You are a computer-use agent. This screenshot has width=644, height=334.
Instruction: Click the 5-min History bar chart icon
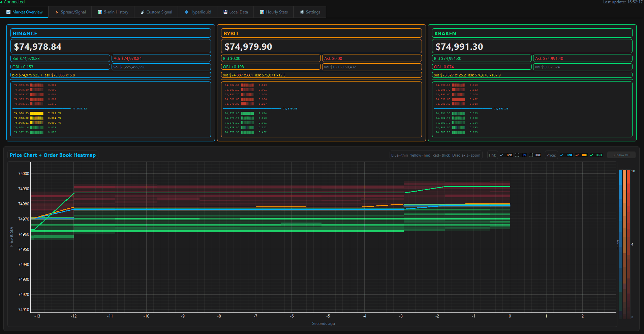(100, 12)
